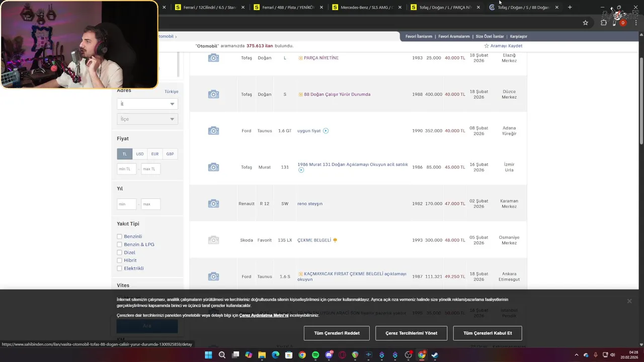Open camera thumbnail for PARÇA NİYETİNE listing
644x362 pixels.
click(213, 58)
